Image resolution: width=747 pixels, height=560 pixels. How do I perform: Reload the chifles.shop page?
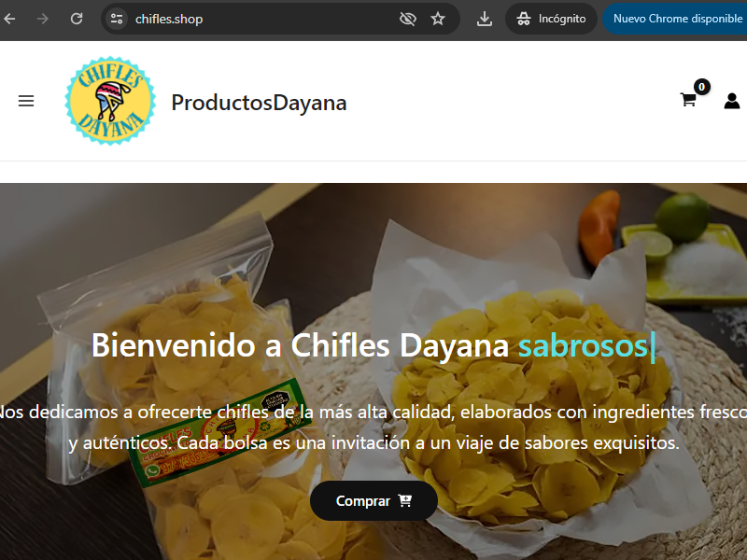[77, 19]
